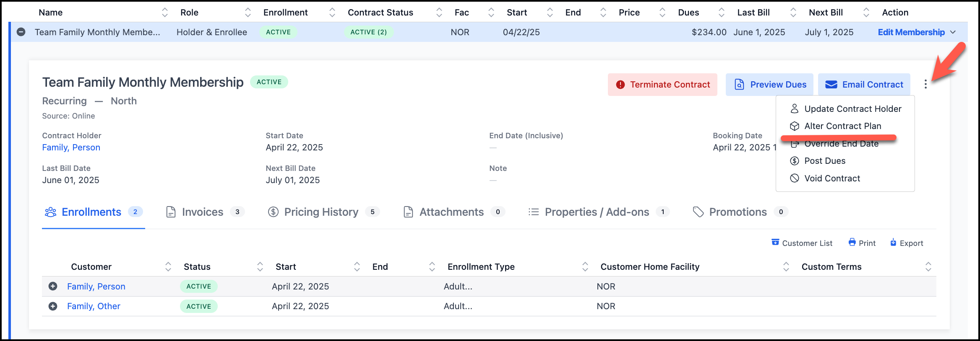Switch to the Promotions tab
The height and width of the screenshot is (341, 980).
coord(740,212)
